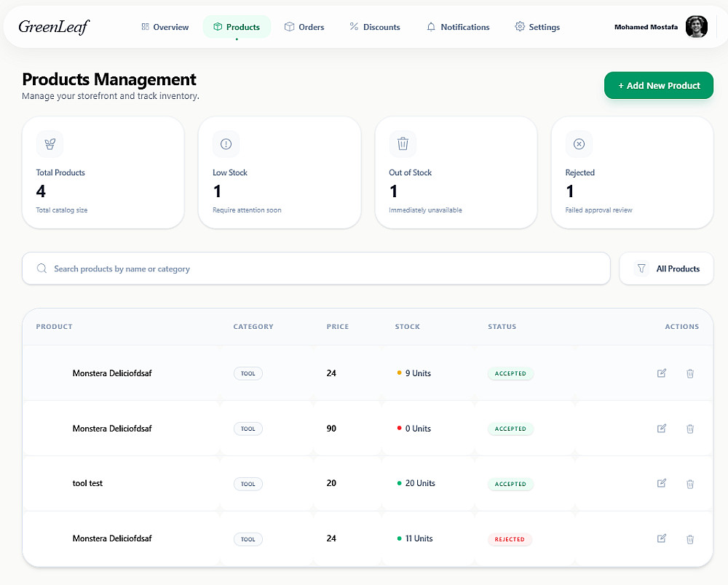Image resolution: width=728 pixels, height=585 pixels.
Task: Focus the search products input field
Action: coord(316,268)
